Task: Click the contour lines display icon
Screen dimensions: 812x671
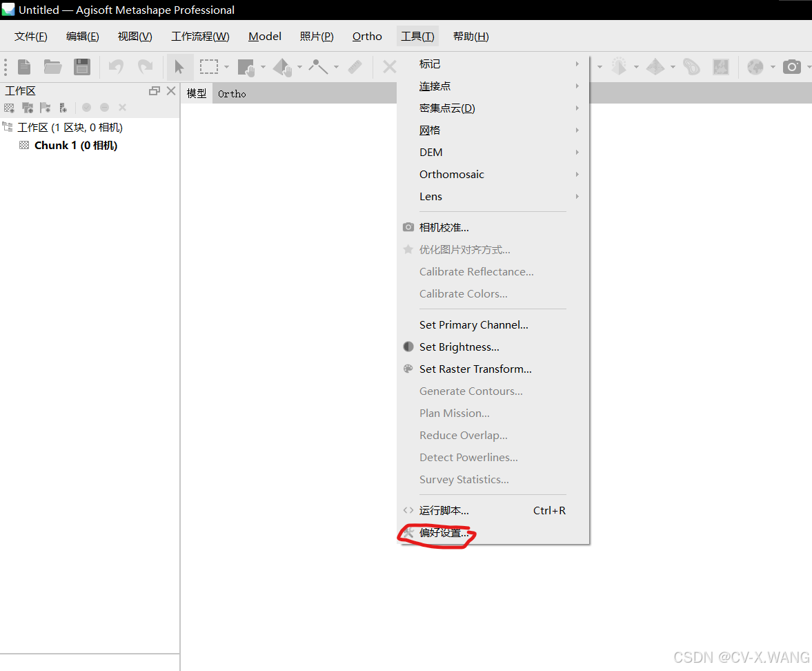Action: (x=691, y=67)
